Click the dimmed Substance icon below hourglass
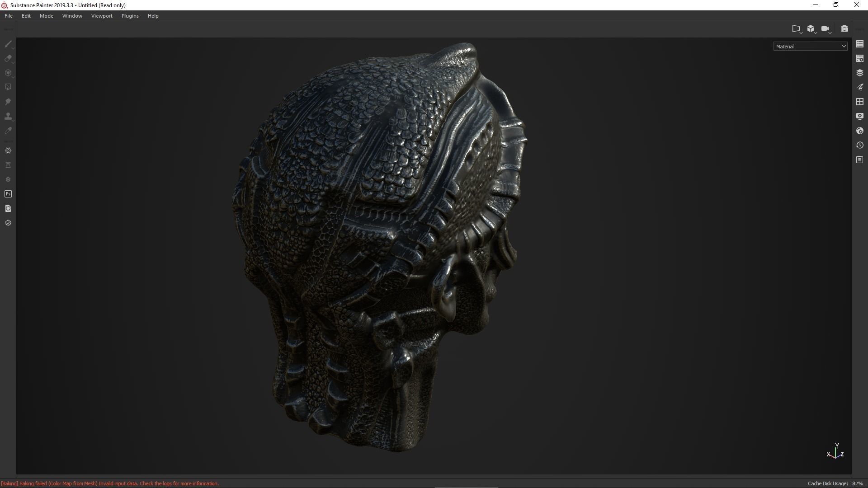 [8, 179]
